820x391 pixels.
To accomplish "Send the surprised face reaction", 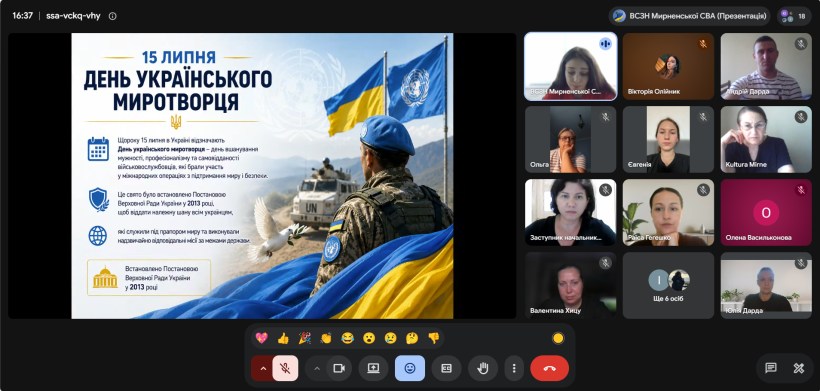I will [369, 338].
